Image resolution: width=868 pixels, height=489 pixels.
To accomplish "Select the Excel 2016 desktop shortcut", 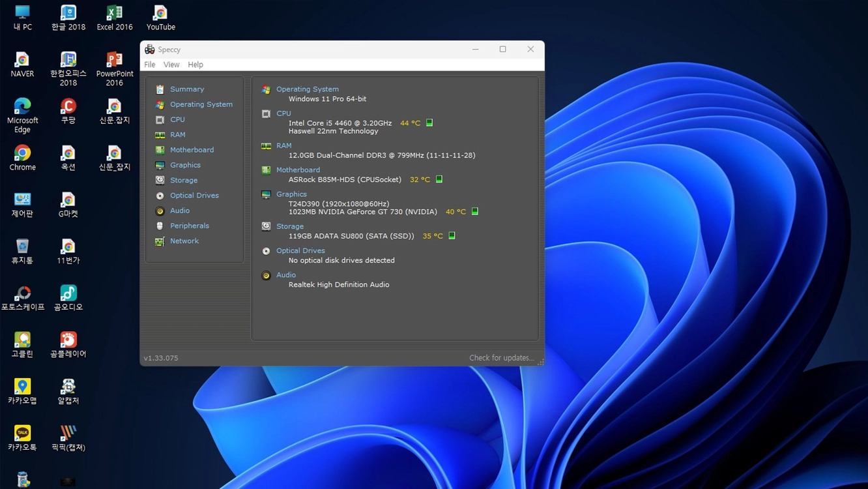I will (115, 18).
